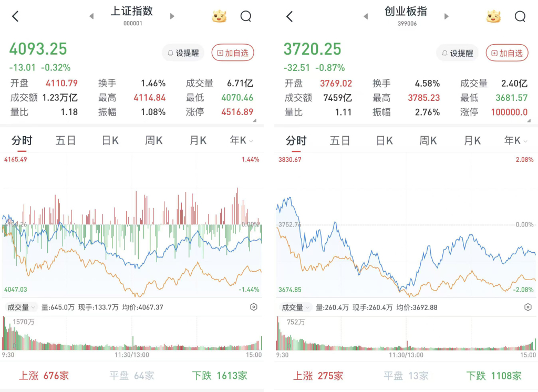Set price alert 设提醒 for 上证指数
The height and width of the screenshot is (392, 538).
183,53
